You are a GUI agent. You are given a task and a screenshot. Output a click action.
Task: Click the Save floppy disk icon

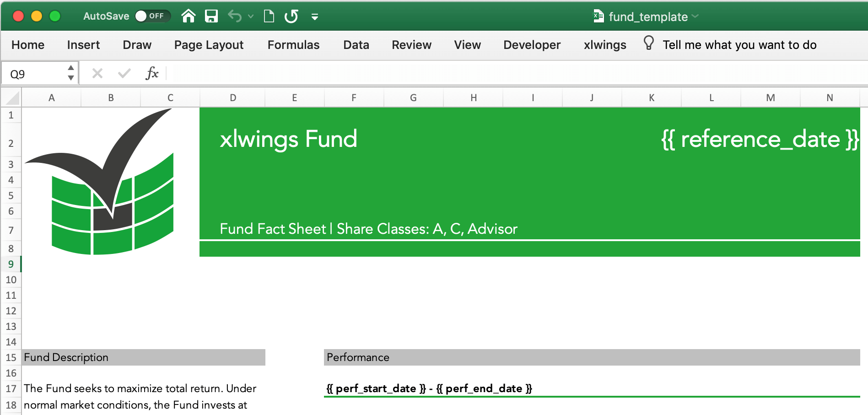(x=211, y=16)
